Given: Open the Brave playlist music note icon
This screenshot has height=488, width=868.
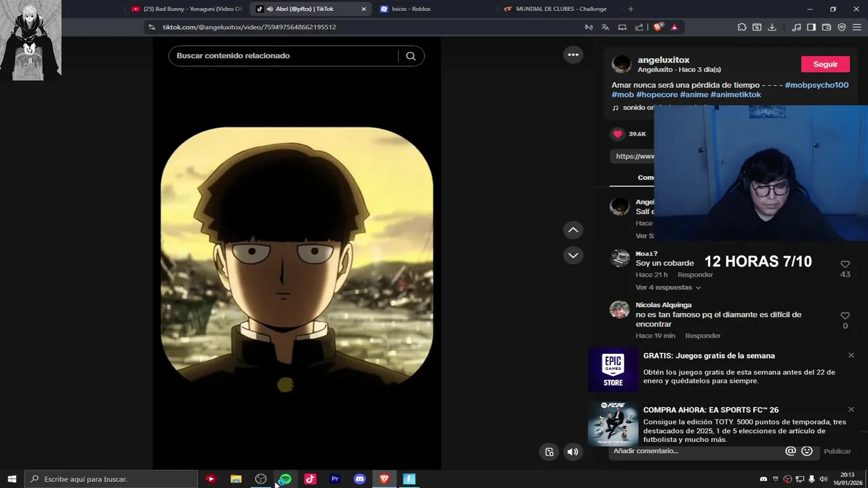Looking at the screenshot, I should pos(796,27).
